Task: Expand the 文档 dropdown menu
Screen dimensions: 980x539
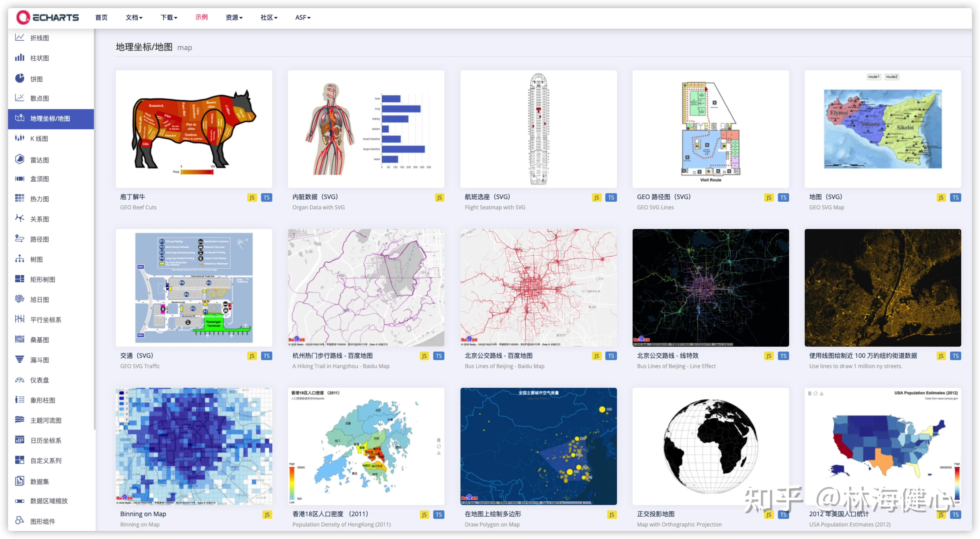Action: coord(134,17)
